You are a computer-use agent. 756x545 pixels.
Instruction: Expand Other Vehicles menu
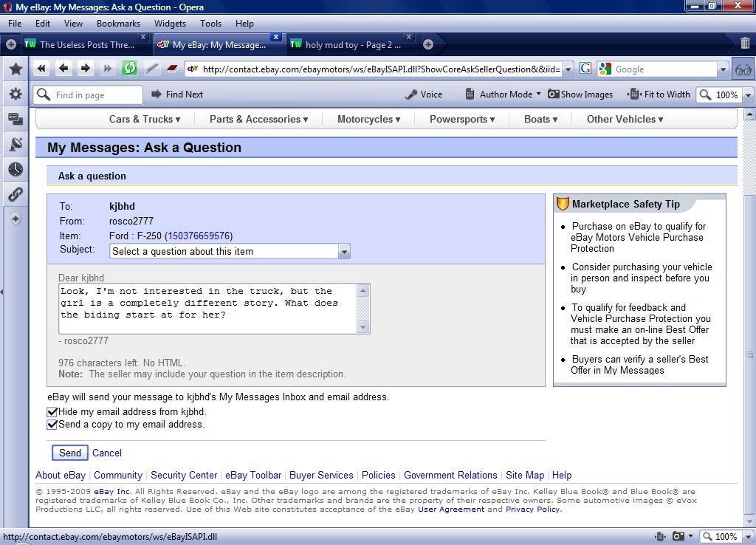click(625, 119)
